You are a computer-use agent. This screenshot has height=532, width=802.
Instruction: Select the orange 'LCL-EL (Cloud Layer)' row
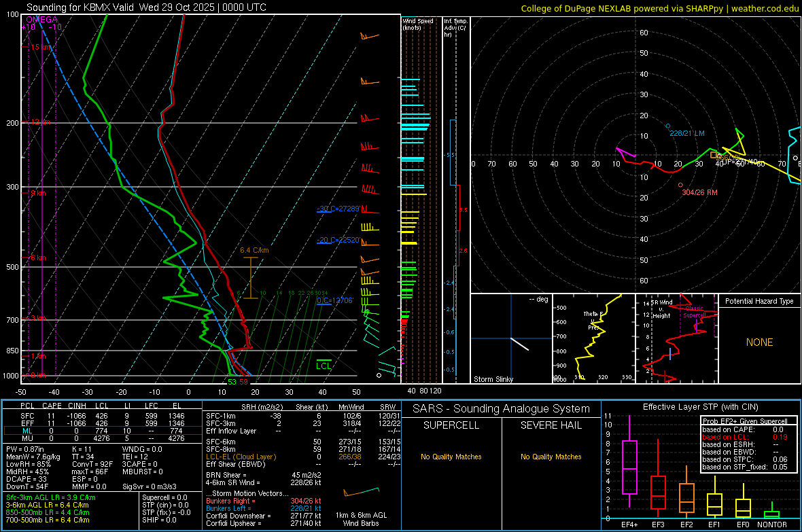(x=303, y=457)
